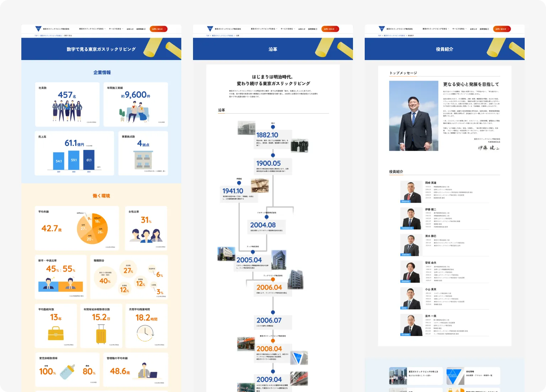Click the 2006.07 timeline heading

269,320
